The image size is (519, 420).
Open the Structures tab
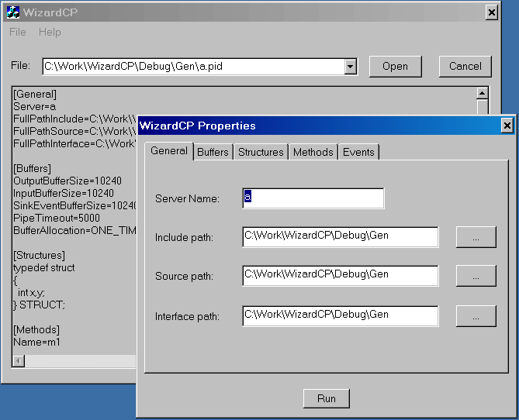point(261,152)
